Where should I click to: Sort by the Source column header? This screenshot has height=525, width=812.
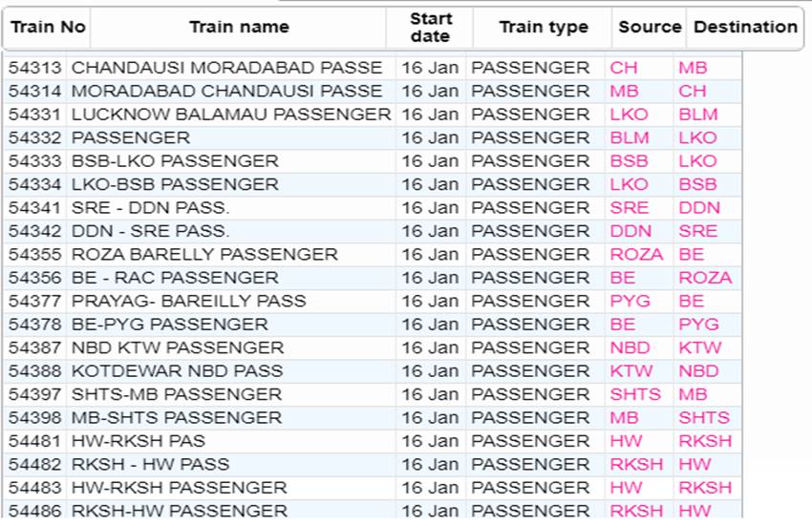[x=650, y=27]
